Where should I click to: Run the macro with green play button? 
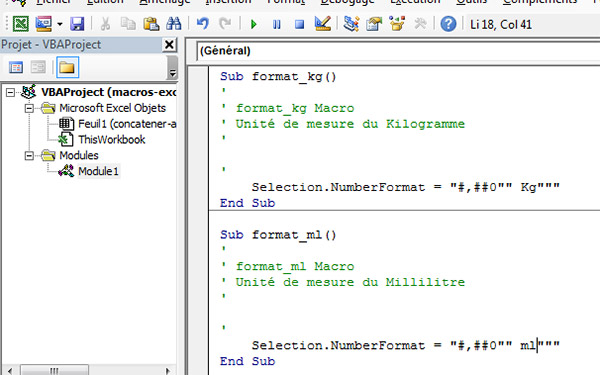point(253,24)
